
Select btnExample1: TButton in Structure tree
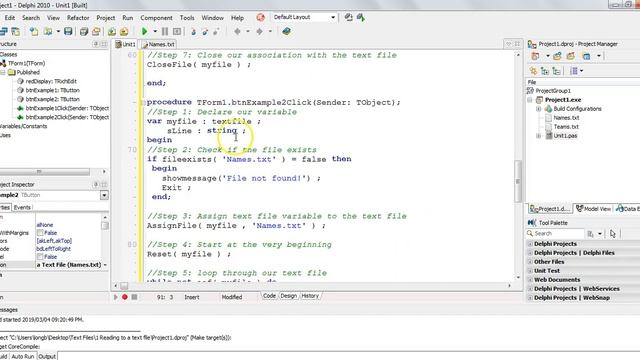pos(52,90)
